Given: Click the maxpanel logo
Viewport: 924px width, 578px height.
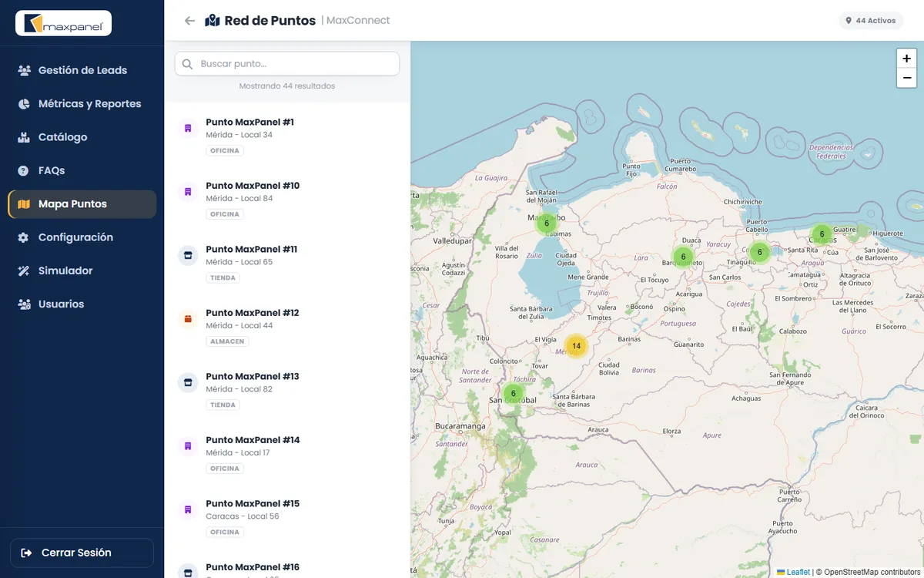Looking at the screenshot, I should [64, 24].
